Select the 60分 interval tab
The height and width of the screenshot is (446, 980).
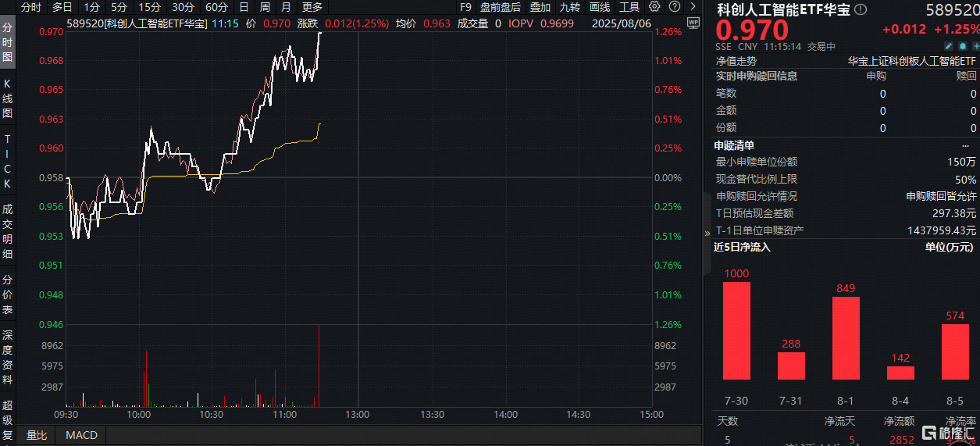coord(216,7)
